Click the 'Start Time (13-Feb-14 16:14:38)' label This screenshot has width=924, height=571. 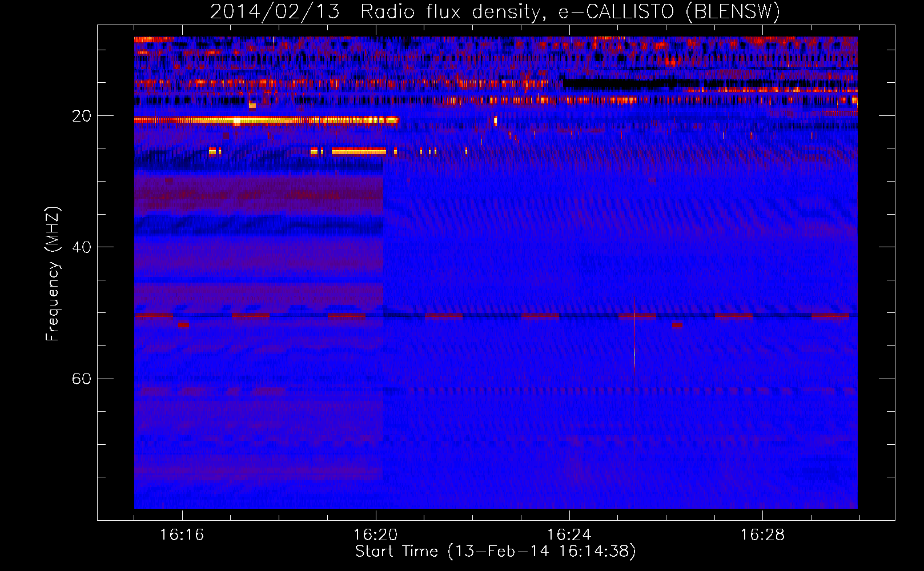point(495,552)
